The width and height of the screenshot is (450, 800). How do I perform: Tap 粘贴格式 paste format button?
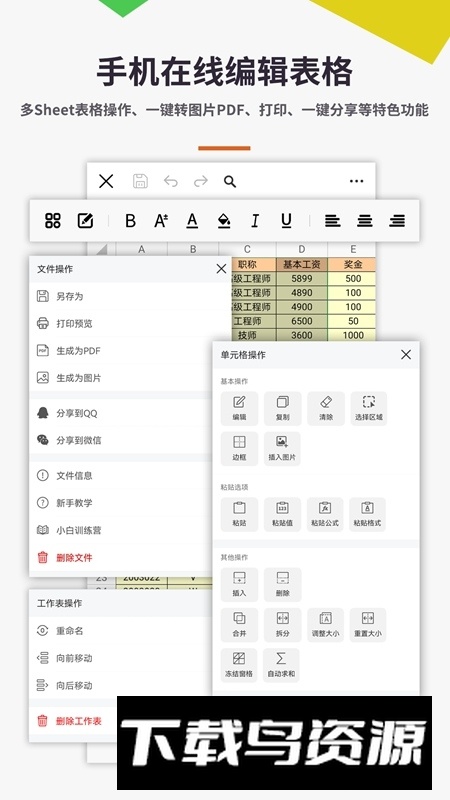(x=368, y=514)
